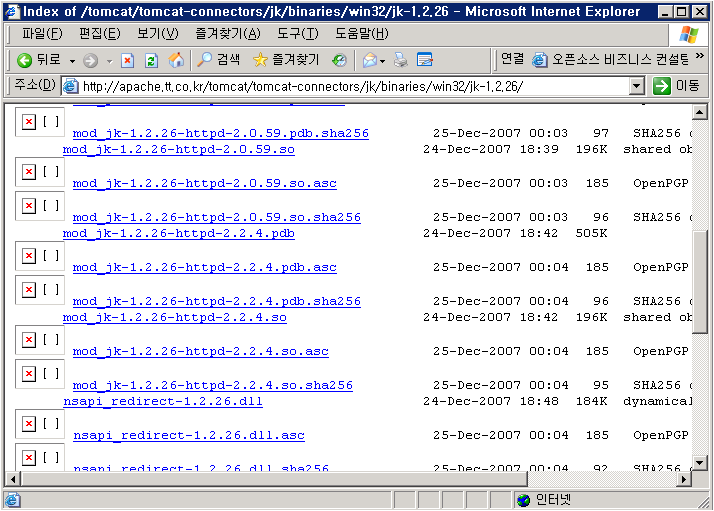Open mod_jk-1.2.26-httpd-2.2.4.so link

click(175, 317)
